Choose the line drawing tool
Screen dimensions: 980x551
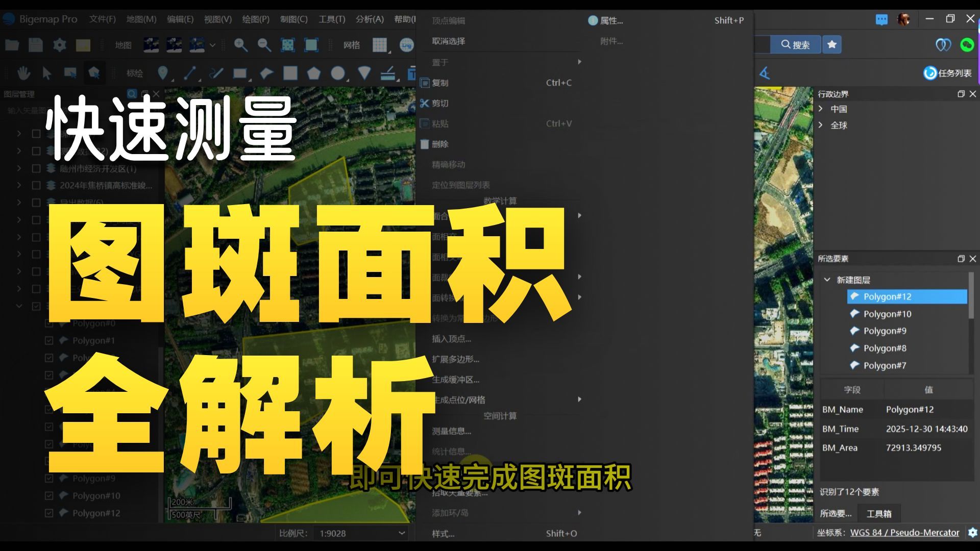point(190,73)
